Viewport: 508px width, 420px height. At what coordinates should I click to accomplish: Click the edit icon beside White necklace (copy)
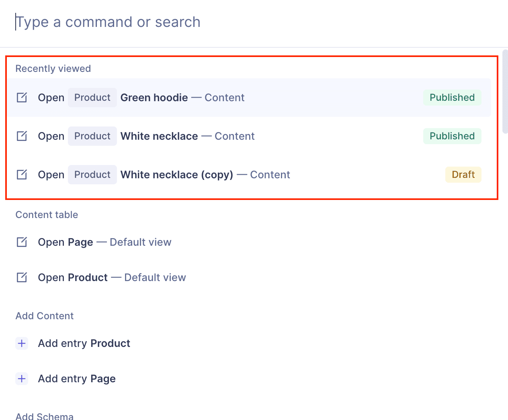[x=22, y=174]
